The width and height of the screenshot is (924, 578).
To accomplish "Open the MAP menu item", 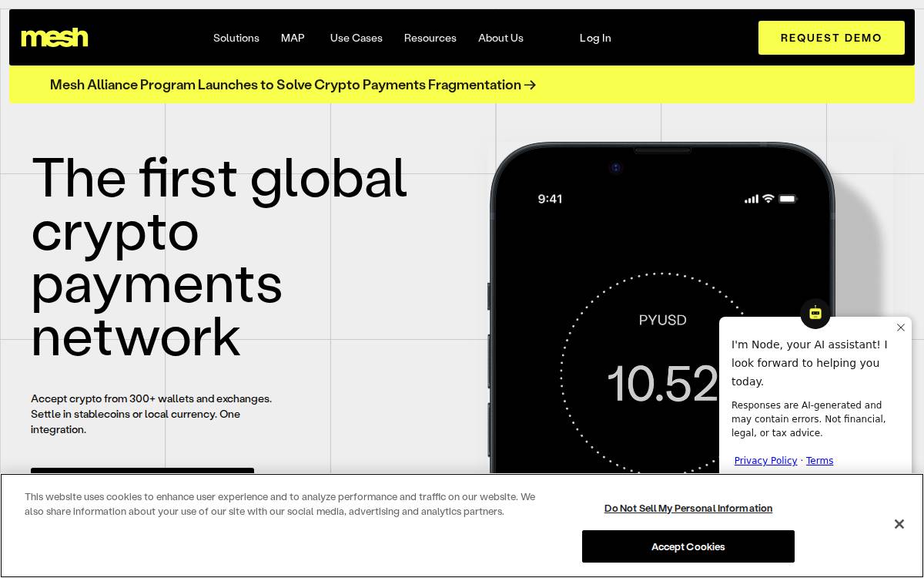I will [x=293, y=38].
